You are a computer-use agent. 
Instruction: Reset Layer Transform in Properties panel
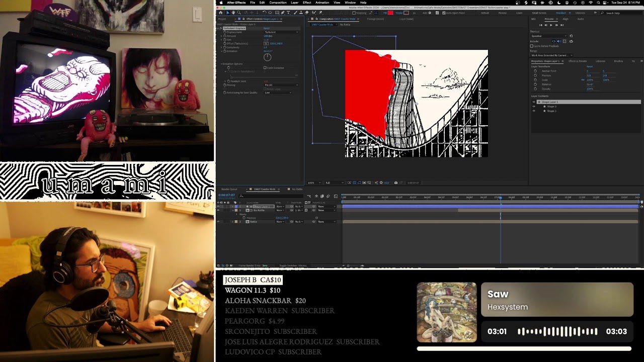click(x=590, y=66)
